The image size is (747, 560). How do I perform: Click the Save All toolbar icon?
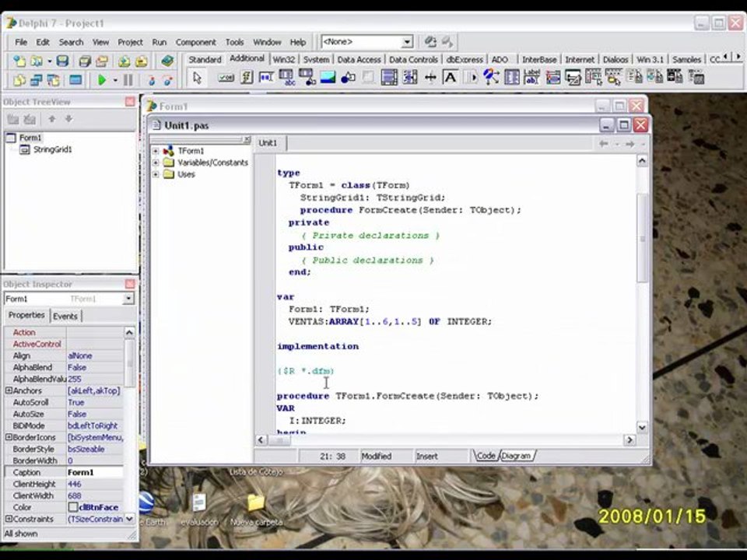coord(85,61)
